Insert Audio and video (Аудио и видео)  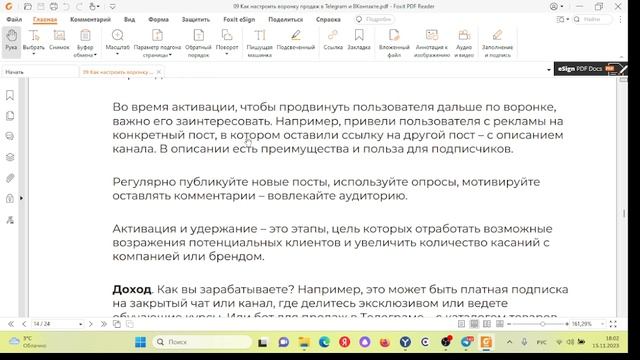tap(464, 42)
